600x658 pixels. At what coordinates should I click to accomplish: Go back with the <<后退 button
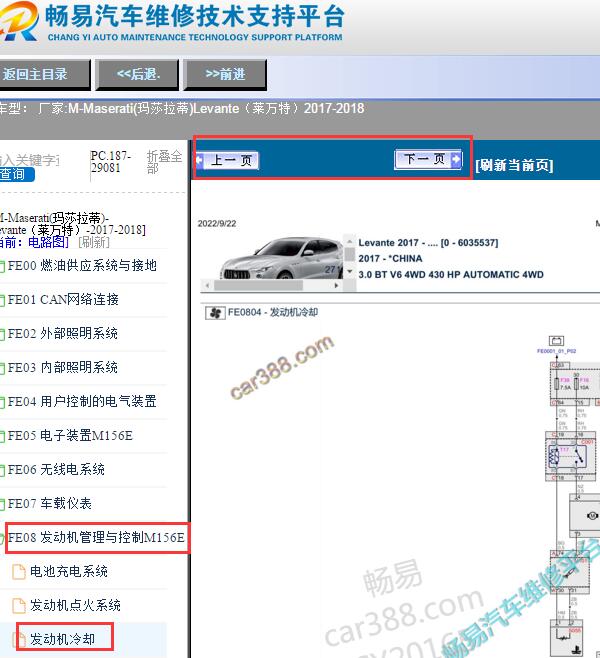pos(138,74)
